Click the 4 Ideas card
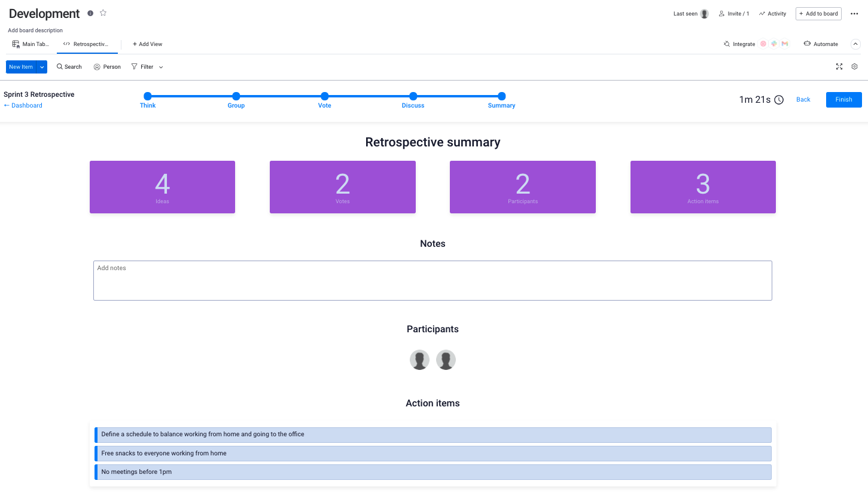The image size is (868, 502). 162,187
